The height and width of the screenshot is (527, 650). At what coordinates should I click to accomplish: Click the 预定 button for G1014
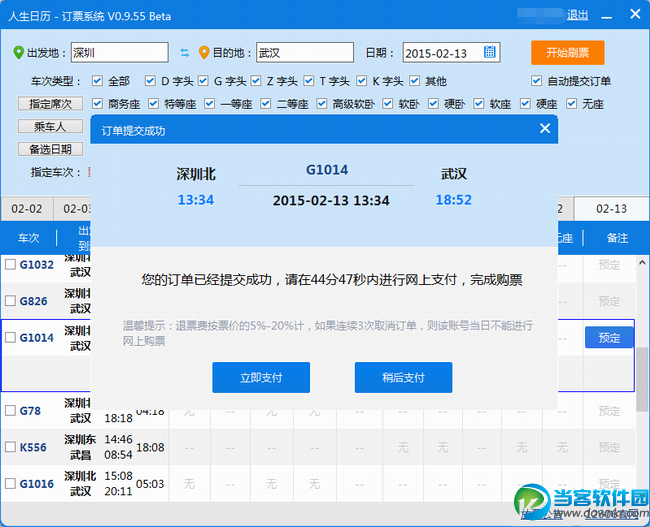[609, 338]
